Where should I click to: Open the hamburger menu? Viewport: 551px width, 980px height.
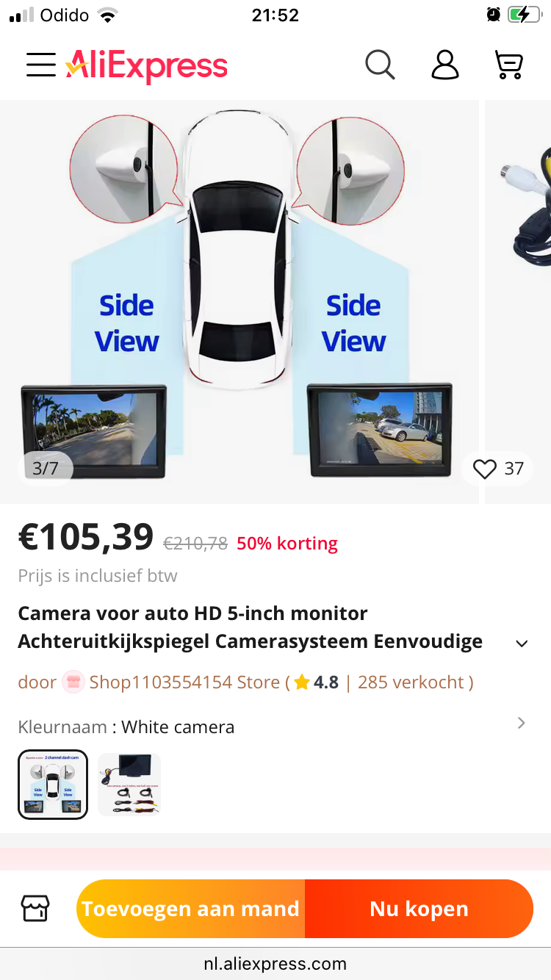[x=41, y=65]
